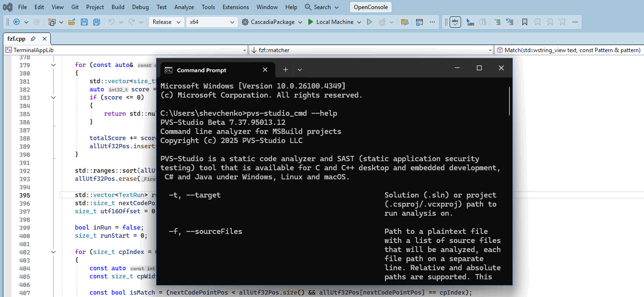Viewport: 644px width, 297px height.
Task: Click the Save All documents icon
Action: click(97, 22)
